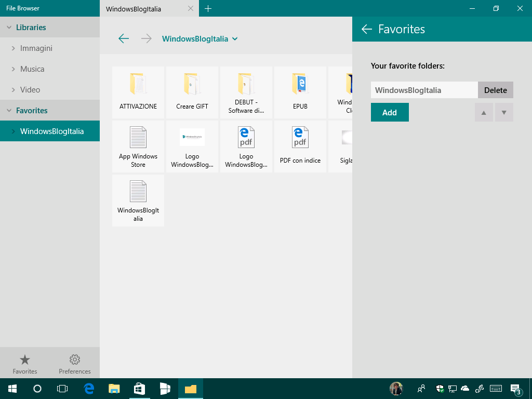Open Preferences via the gear icon
532x399 pixels.
coord(75,364)
